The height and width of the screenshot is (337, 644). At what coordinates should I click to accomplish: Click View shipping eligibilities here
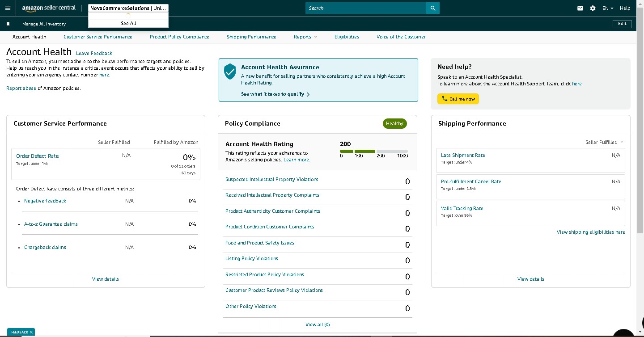(591, 232)
